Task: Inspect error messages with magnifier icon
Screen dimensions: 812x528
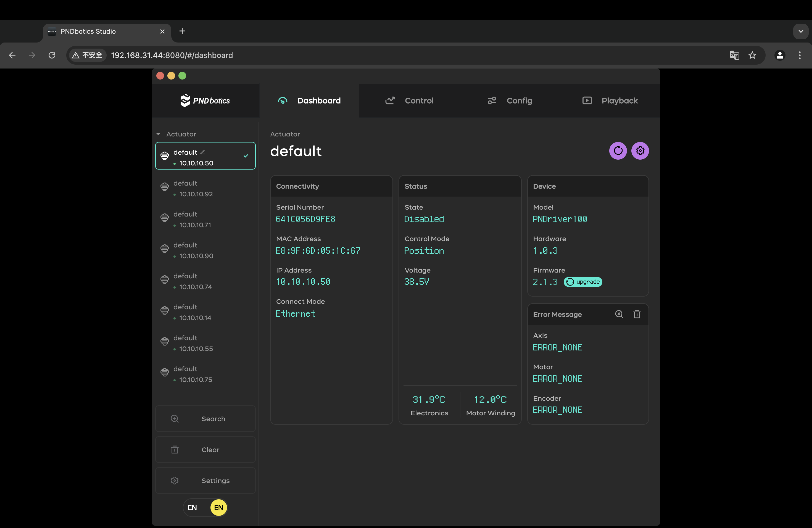Action: (x=619, y=315)
